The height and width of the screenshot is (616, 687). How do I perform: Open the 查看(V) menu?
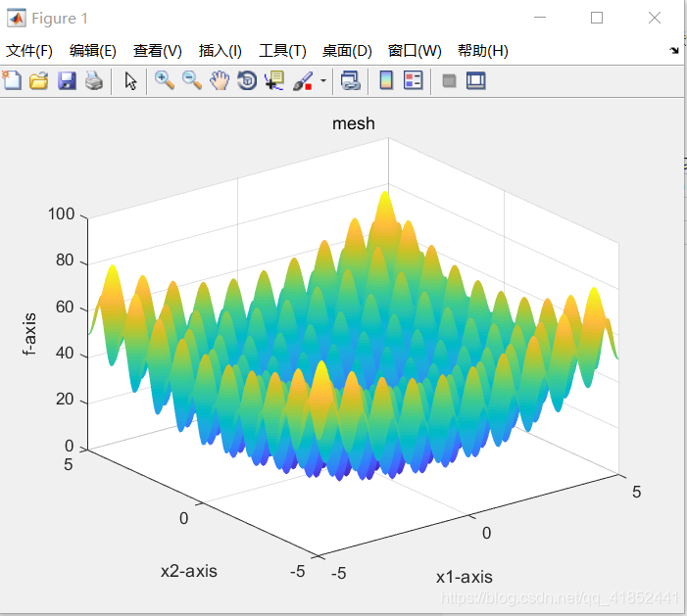[158, 51]
